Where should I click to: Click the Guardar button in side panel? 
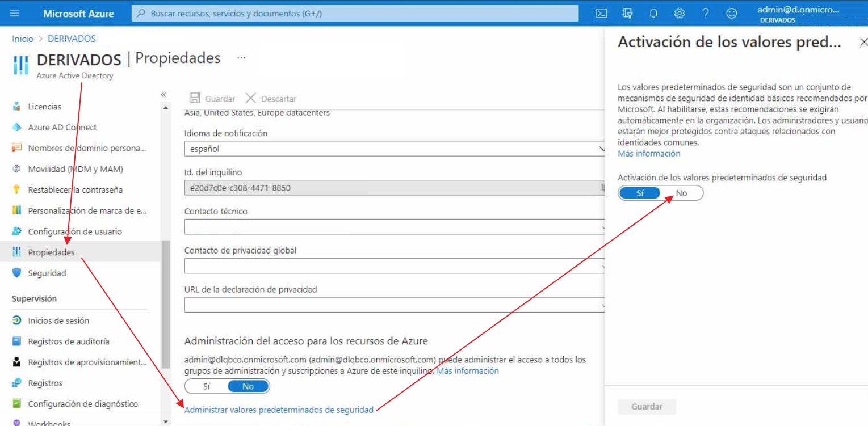[x=647, y=407]
